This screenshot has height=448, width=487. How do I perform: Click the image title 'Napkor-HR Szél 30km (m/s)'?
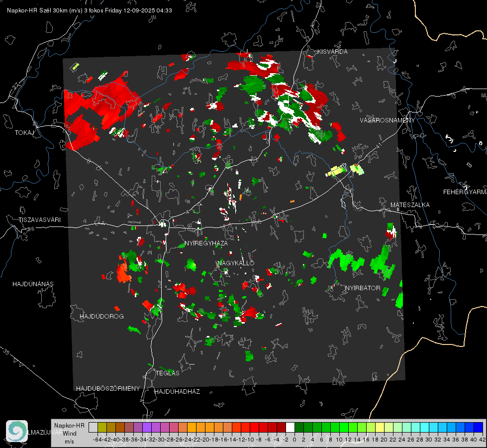(x=45, y=10)
